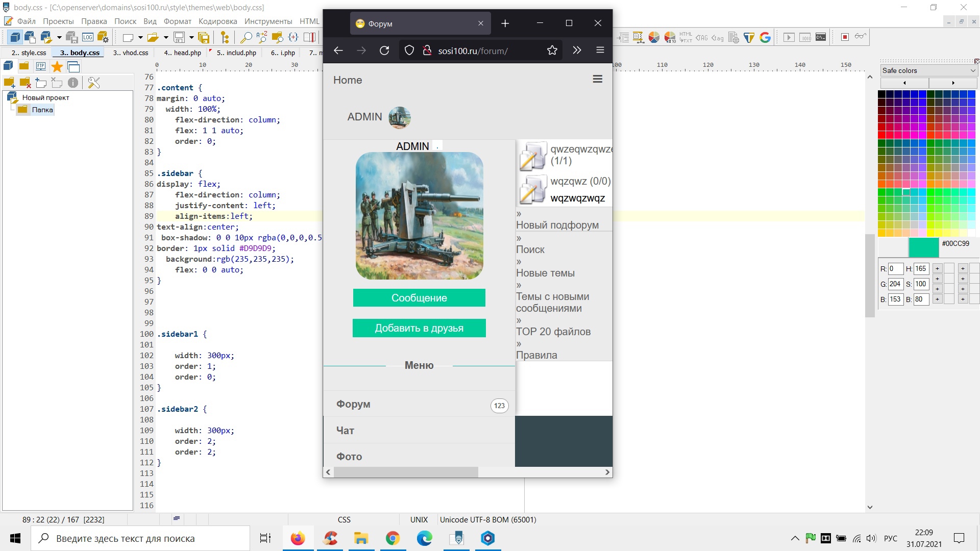Pick the #00CC99 green preview swatch
The height and width of the screenshot is (551, 980).
pyautogui.click(x=923, y=247)
